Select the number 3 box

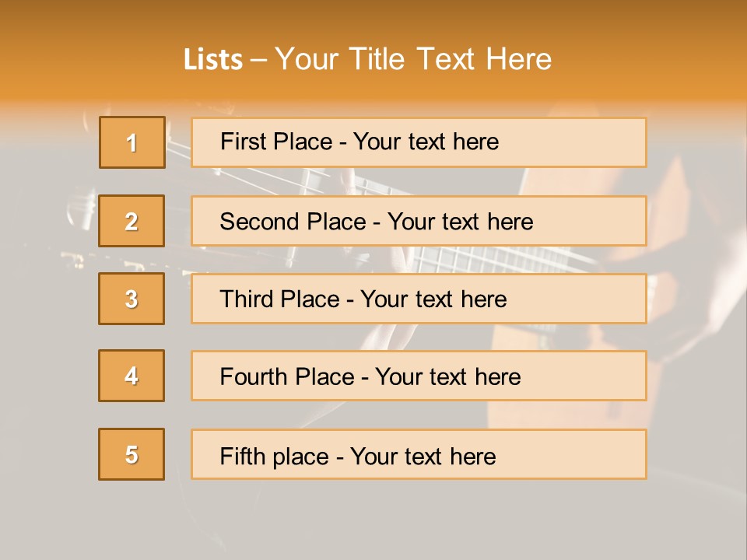(x=132, y=299)
